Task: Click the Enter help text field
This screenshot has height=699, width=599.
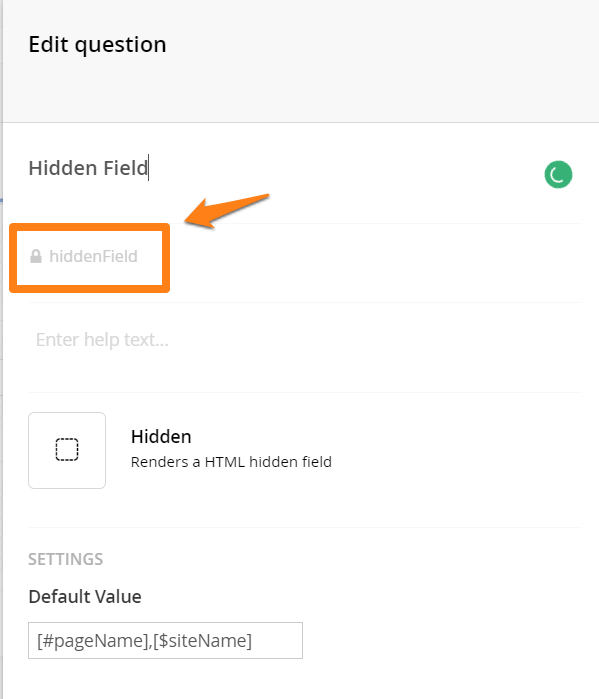Action: coord(305,340)
